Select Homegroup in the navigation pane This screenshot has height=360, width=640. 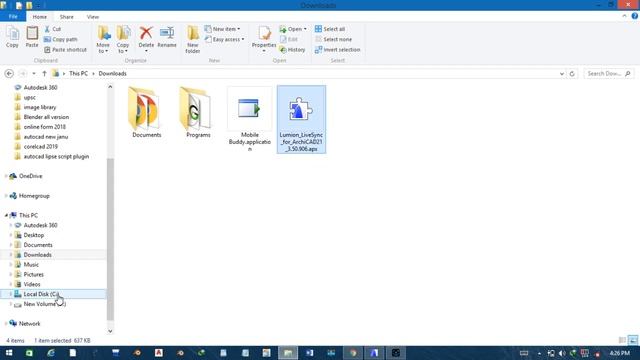pos(34,196)
